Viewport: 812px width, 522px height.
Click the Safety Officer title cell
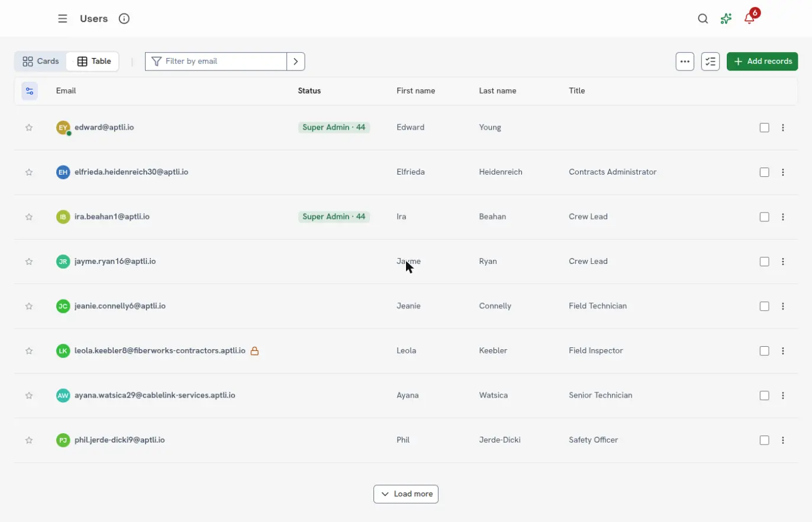click(x=594, y=440)
